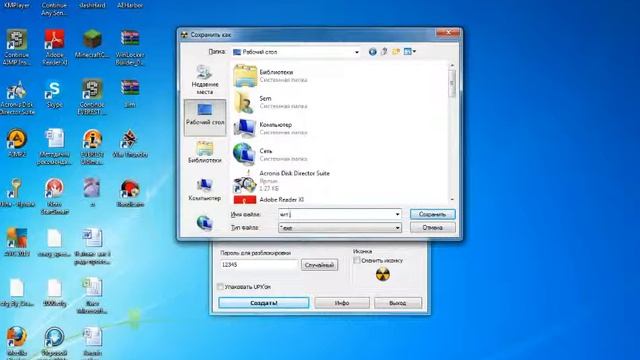
Task: Select the WinLocker Builder archive desktop icon
Action: pos(130,47)
